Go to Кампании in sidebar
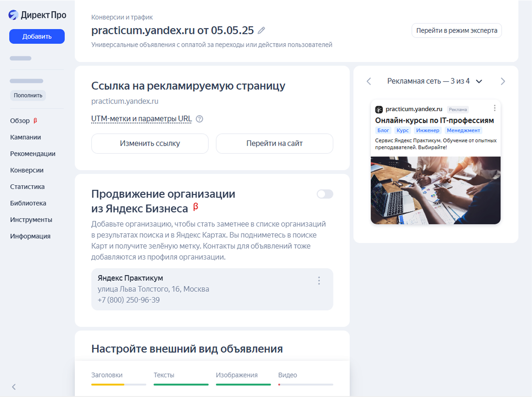This screenshot has width=532, height=397. (25, 137)
